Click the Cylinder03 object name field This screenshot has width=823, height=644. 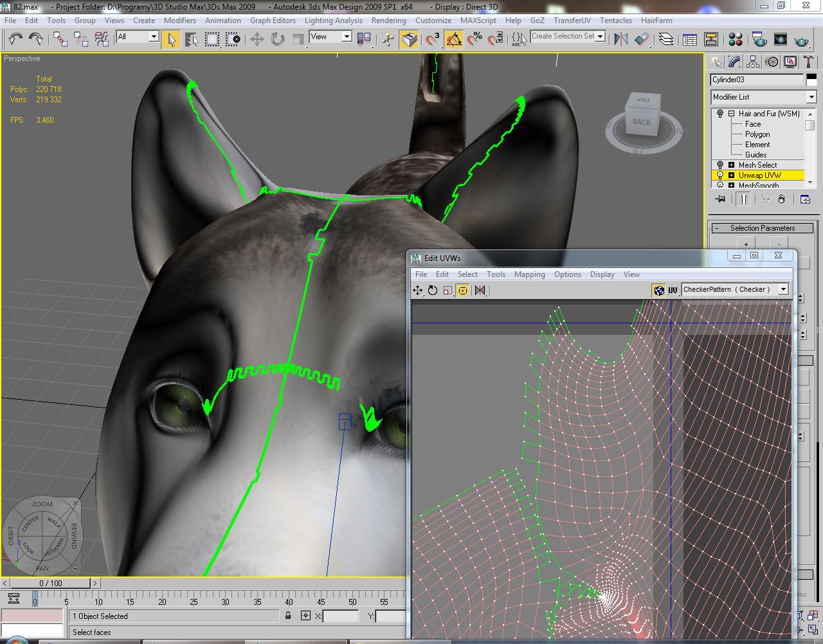[757, 80]
